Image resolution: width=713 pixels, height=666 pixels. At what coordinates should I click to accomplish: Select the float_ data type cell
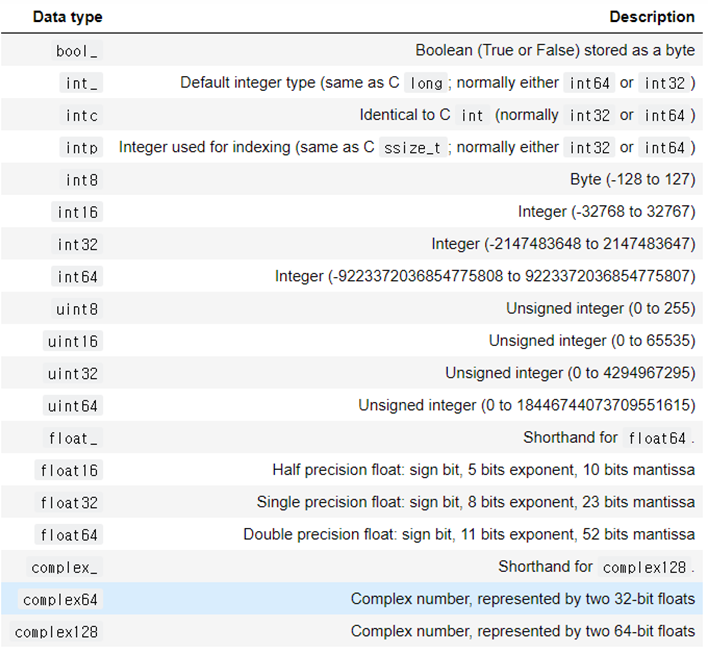[x=73, y=438]
